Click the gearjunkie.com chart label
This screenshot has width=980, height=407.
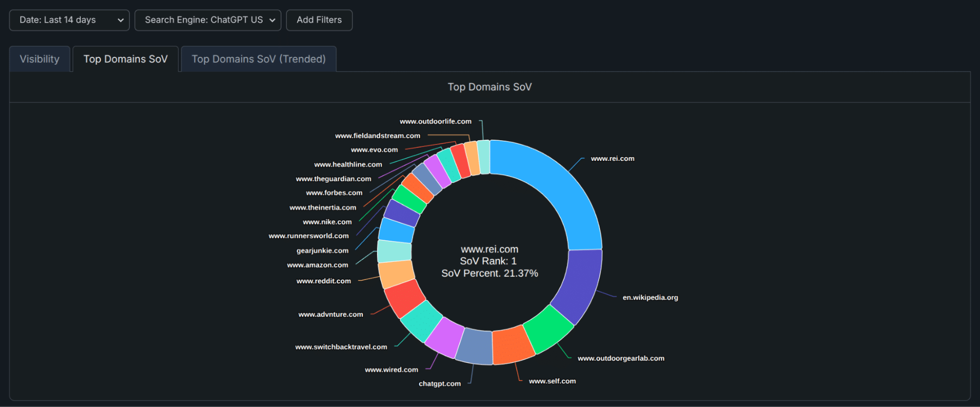pyautogui.click(x=323, y=251)
